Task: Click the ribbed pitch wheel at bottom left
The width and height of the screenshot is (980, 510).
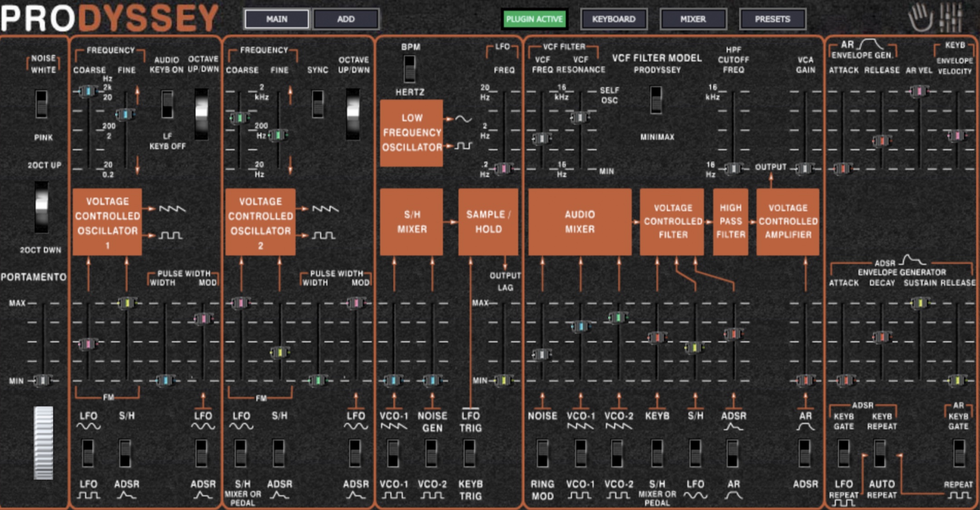Action: (x=44, y=443)
